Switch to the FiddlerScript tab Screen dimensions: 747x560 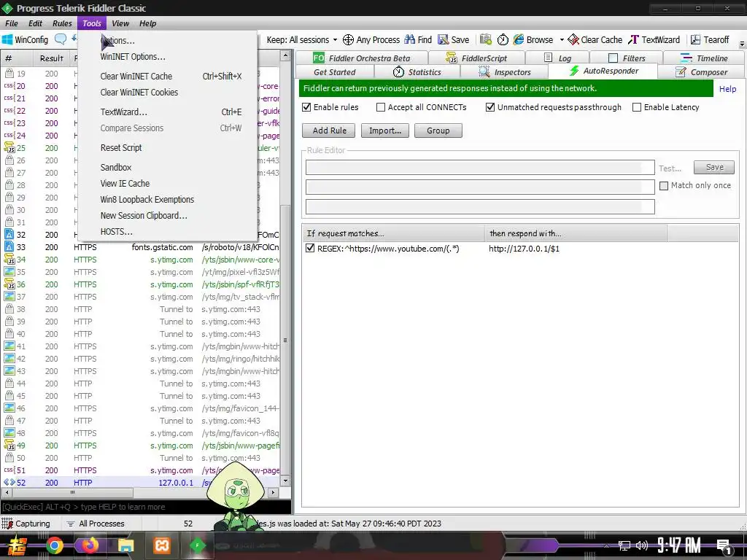tap(476, 58)
